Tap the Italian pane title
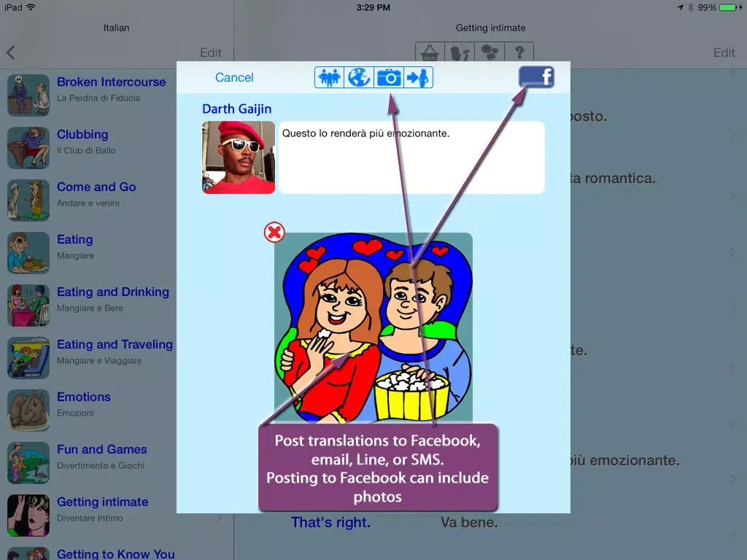 116,28
